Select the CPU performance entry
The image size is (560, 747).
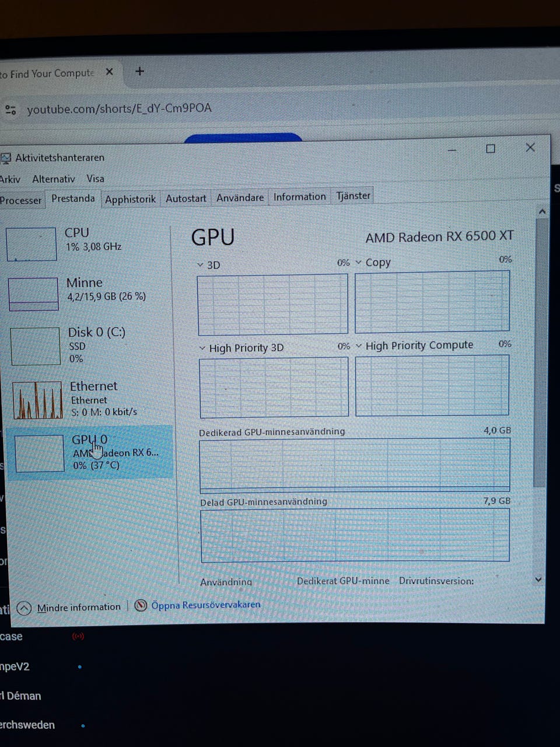89,243
